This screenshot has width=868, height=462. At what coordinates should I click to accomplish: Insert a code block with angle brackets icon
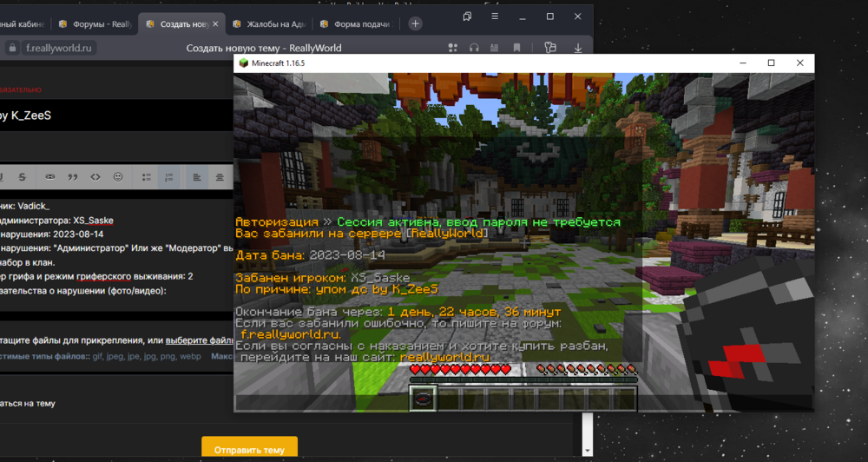click(x=95, y=177)
